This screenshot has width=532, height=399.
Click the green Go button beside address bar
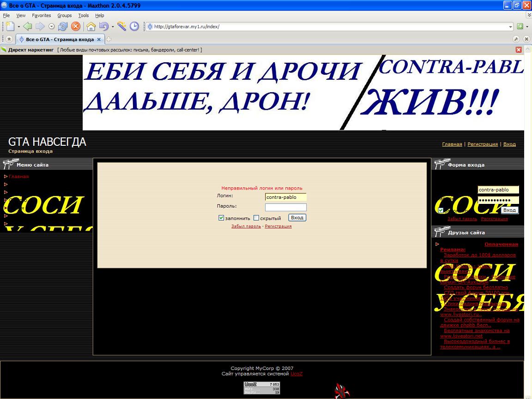tap(520, 27)
